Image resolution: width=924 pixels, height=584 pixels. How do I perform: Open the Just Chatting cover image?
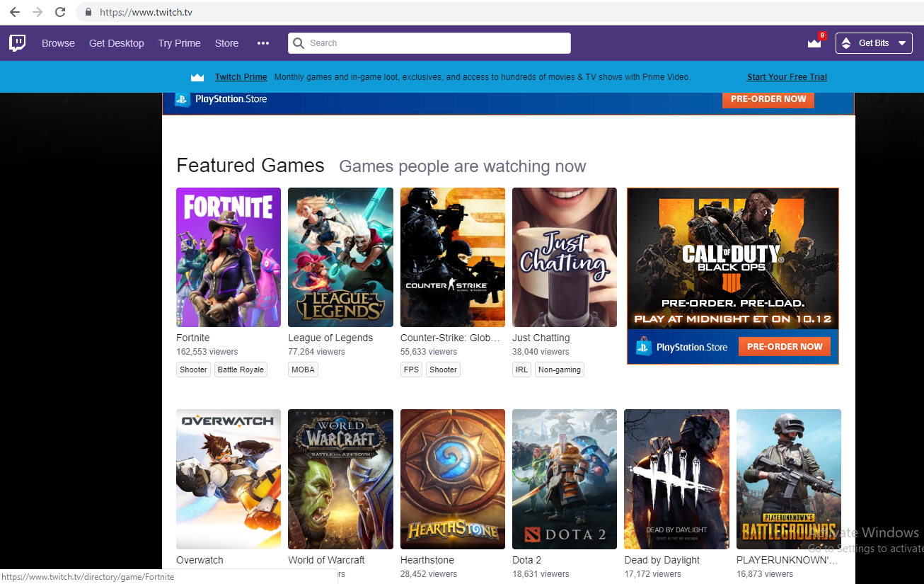[565, 257]
